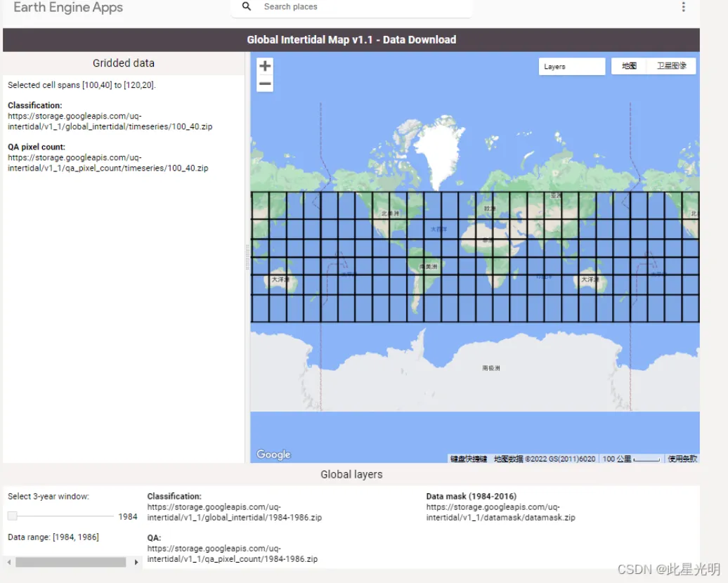Screen dimensions: 728x583
Task: Click the Earth Engine Apps title
Action: (68, 7)
